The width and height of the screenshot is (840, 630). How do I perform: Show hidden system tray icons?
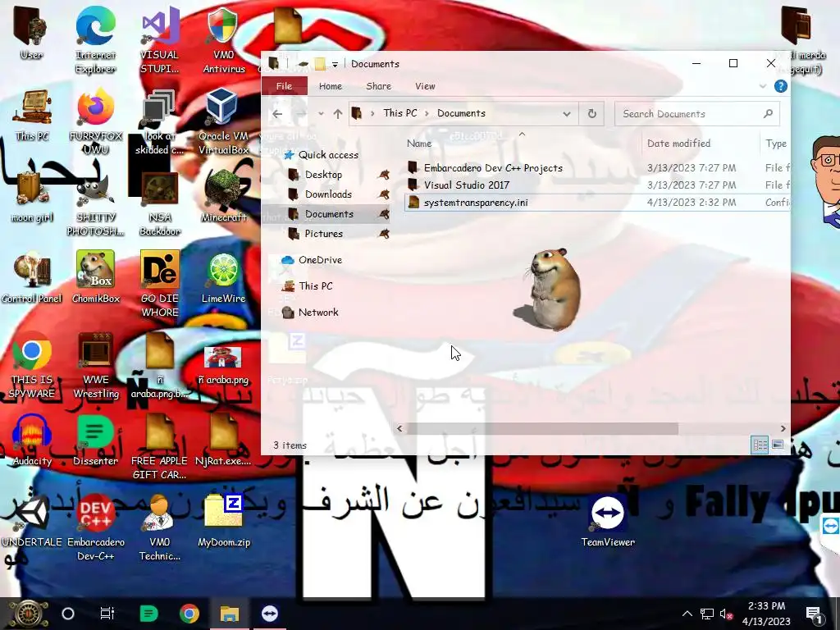(687, 614)
